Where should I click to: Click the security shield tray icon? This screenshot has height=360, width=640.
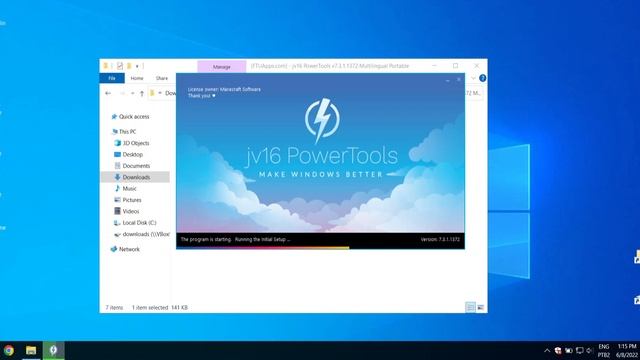[x=558, y=351]
